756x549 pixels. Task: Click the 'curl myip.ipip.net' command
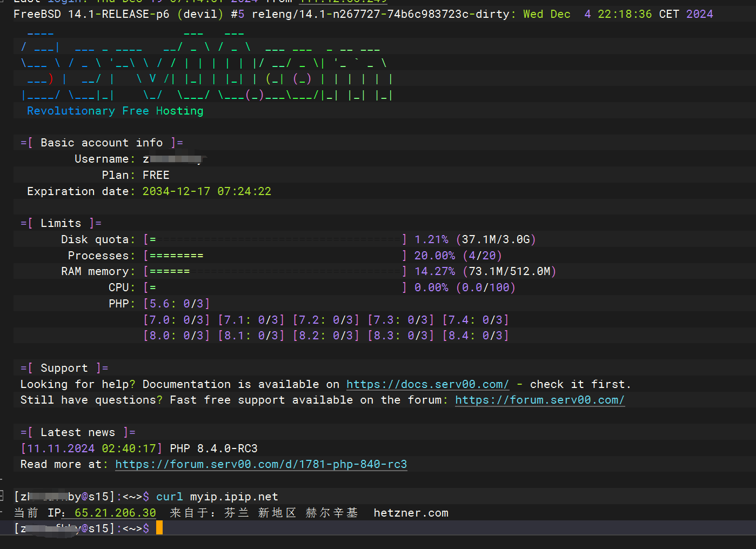tap(217, 497)
